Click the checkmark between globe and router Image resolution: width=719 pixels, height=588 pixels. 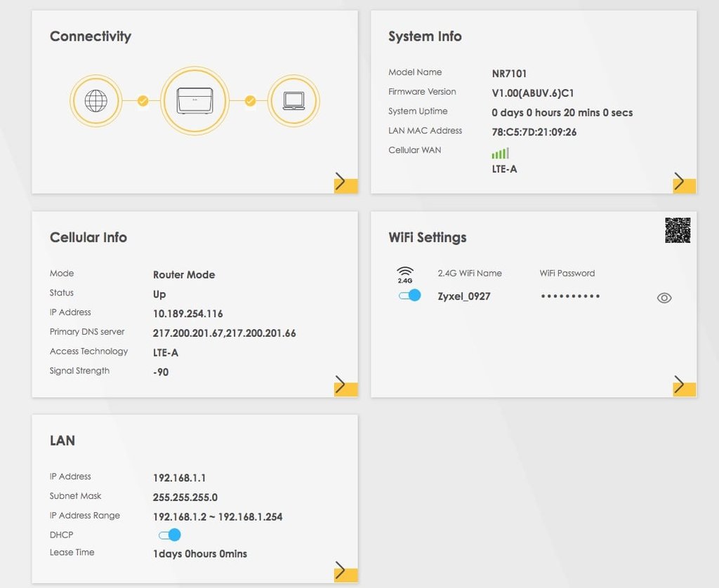(x=143, y=100)
